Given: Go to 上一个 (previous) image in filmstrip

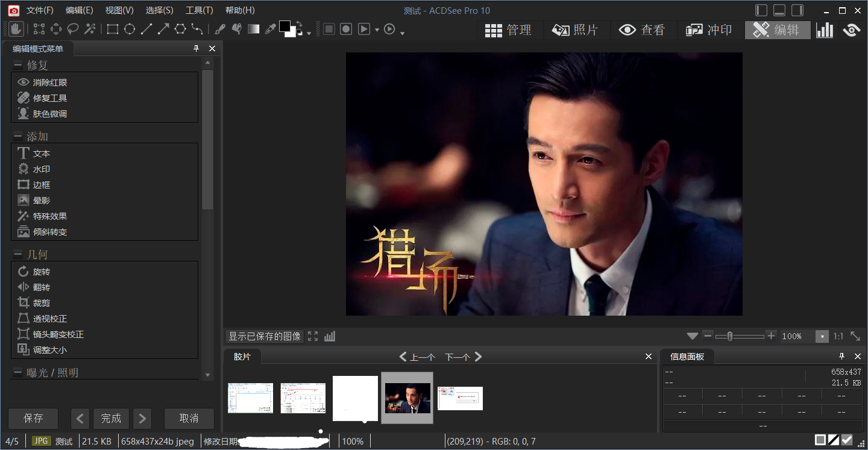Looking at the screenshot, I should coord(417,357).
